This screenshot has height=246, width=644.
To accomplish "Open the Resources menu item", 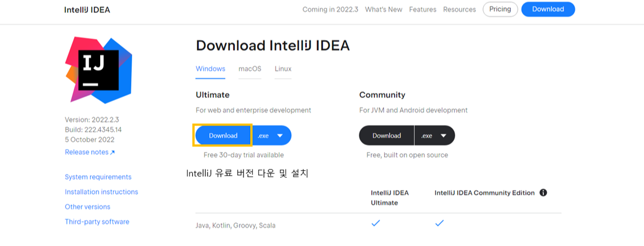I will (459, 10).
